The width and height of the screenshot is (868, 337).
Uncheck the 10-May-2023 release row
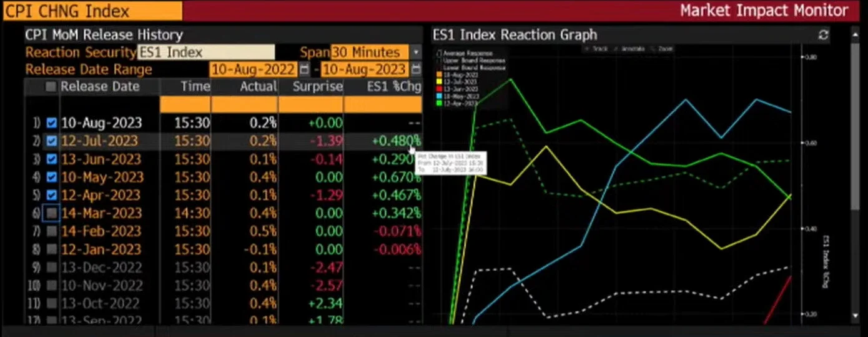52,178
